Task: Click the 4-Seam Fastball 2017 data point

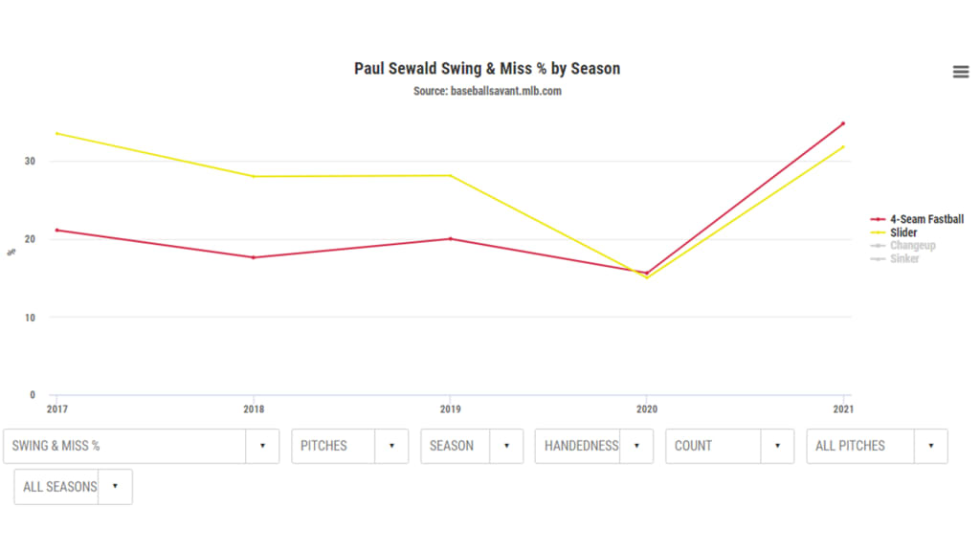Action: (x=56, y=230)
